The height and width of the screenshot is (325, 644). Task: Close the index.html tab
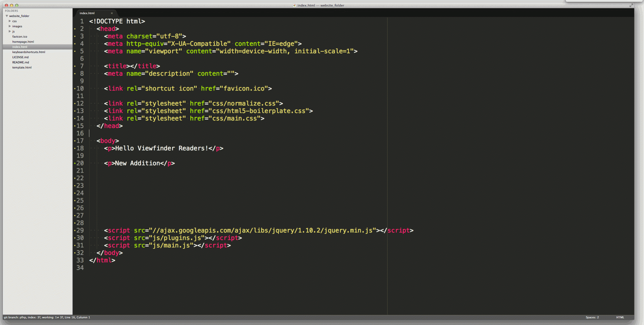(112, 13)
